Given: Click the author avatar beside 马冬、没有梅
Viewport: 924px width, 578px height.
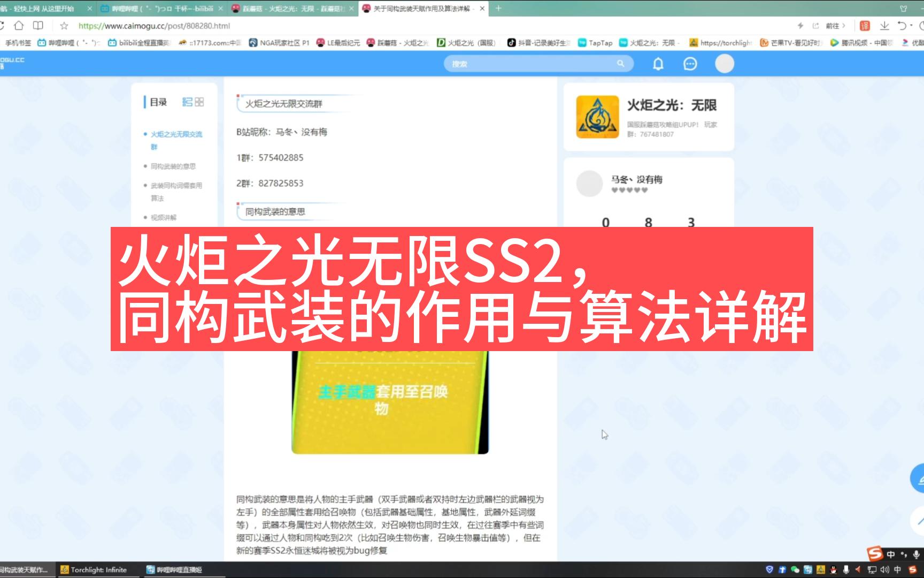Looking at the screenshot, I should coord(589,184).
